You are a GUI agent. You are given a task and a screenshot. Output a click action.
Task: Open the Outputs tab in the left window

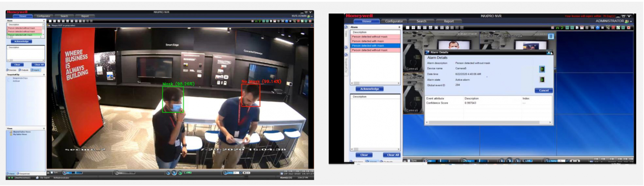click(24, 70)
